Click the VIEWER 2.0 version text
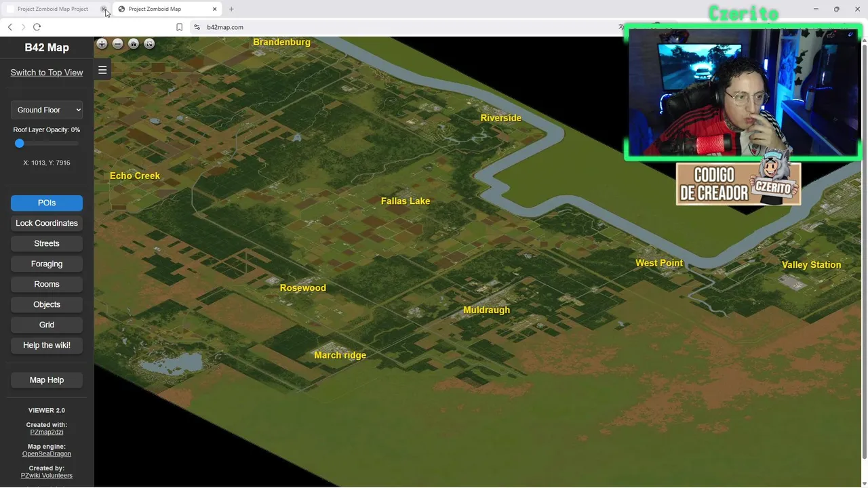The image size is (868, 488). coord(47,410)
